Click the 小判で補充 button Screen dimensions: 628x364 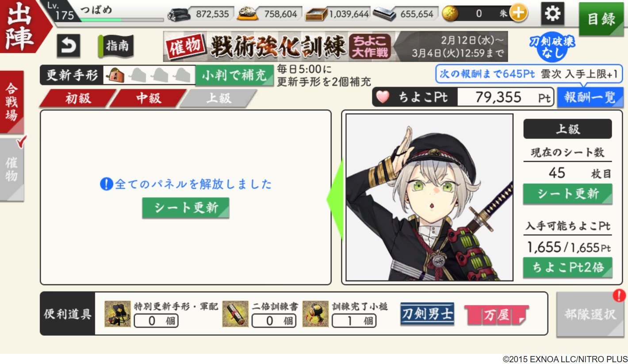pos(234,76)
